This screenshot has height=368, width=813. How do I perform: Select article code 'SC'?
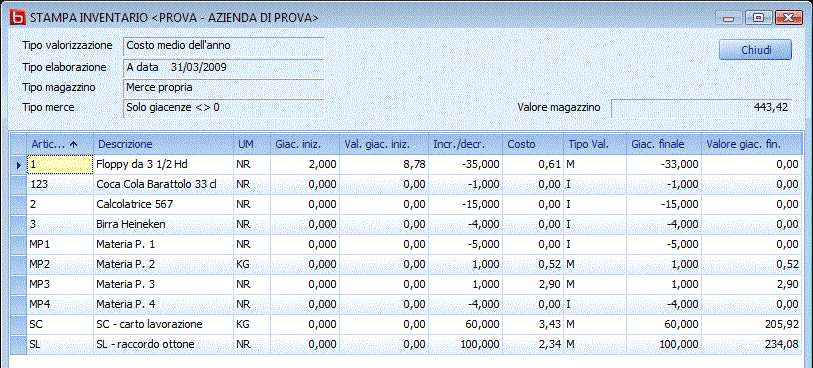click(x=60, y=324)
